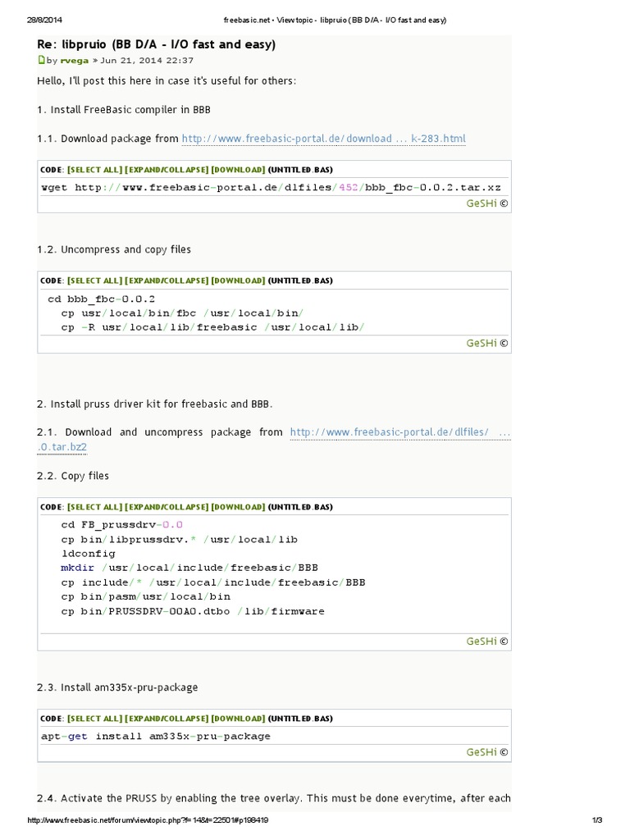Click GeSHi link under the FB_prussdrv code
630x840 pixels.
(x=482, y=641)
